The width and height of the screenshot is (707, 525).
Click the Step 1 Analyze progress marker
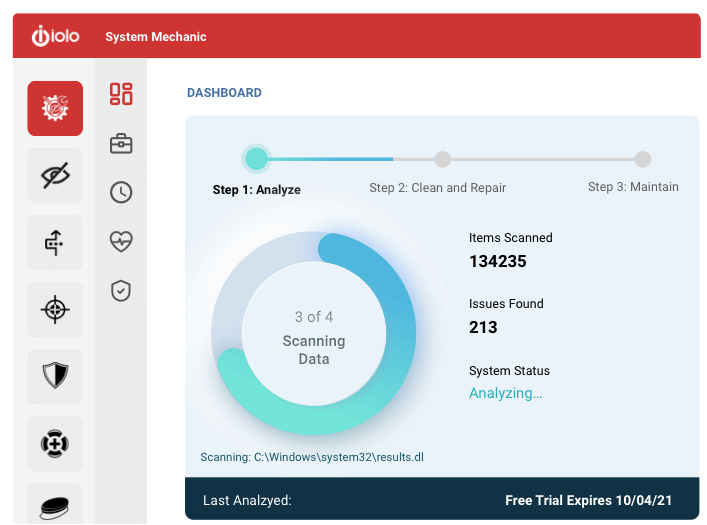[257, 159]
